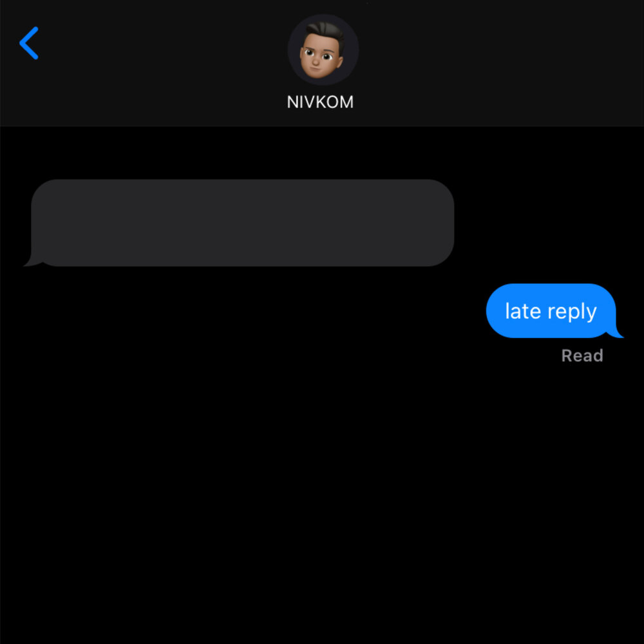Tap the Memoji character's face
The height and width of the screenshot is (644, 644).
(x=320, y=57)
